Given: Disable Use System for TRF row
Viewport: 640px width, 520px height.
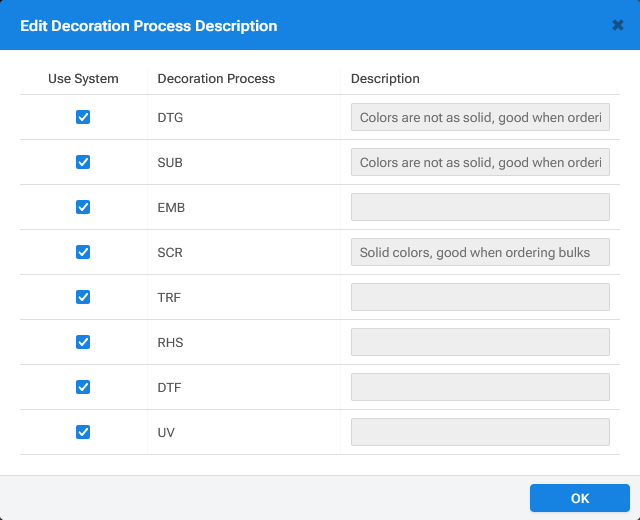Looking at the screenshot, I should click(x=83, y=297).
